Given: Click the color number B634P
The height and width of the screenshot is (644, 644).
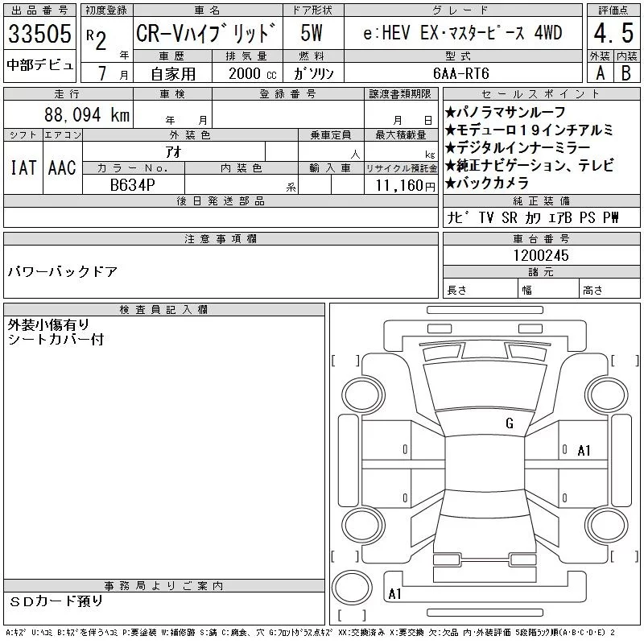Looking at the screenshot, I should click(133, 185).
